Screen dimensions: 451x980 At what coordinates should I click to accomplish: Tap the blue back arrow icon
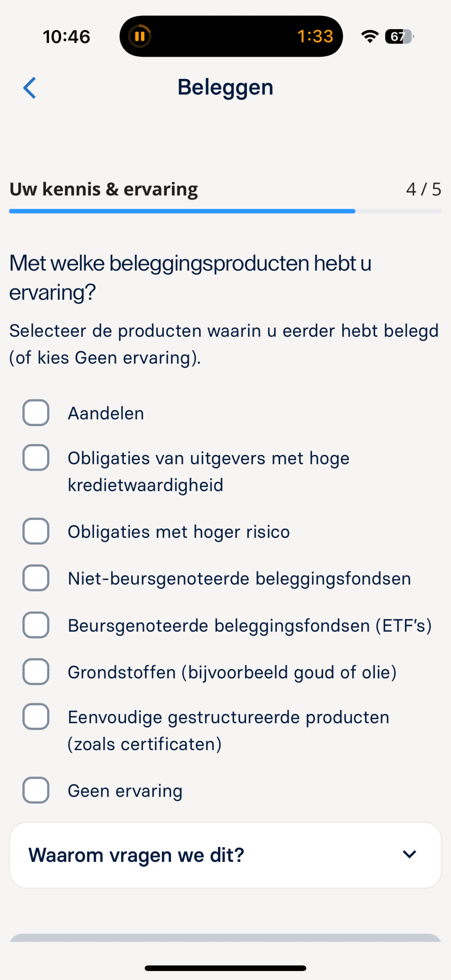point(30,88)
